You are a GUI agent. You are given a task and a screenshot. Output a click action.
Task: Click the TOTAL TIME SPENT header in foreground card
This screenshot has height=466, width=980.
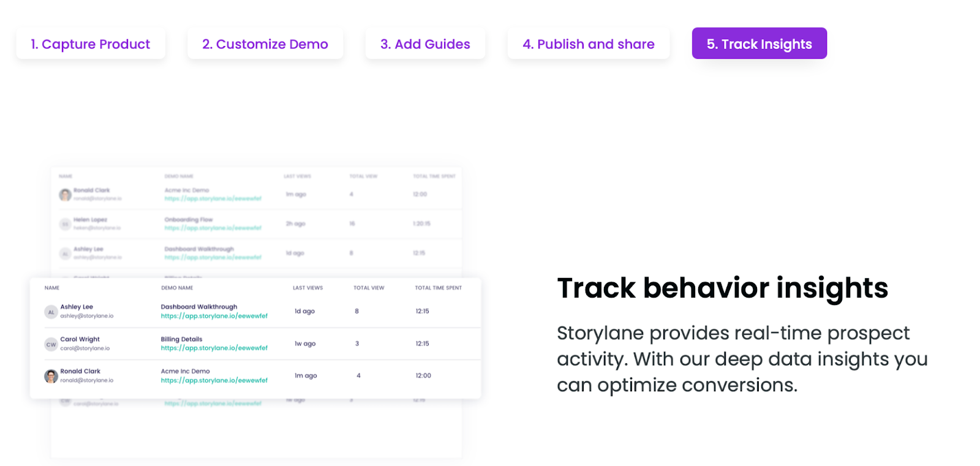[439, 288]
